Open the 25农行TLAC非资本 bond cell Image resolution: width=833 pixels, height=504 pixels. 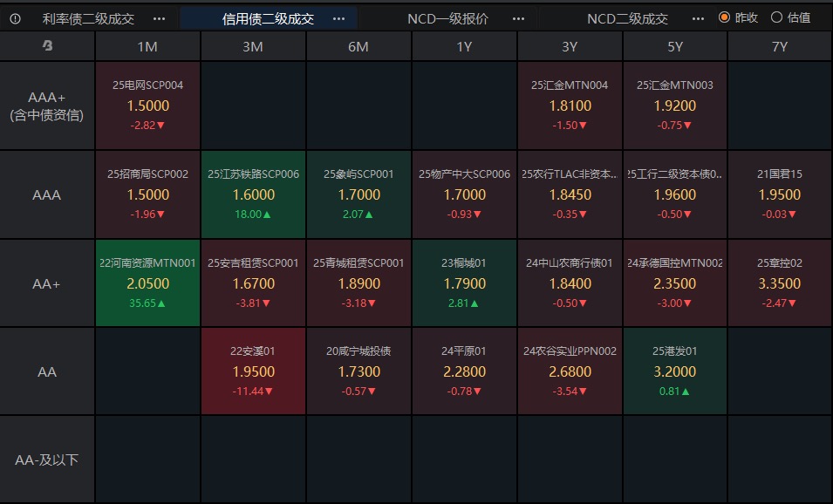point(570,195)
